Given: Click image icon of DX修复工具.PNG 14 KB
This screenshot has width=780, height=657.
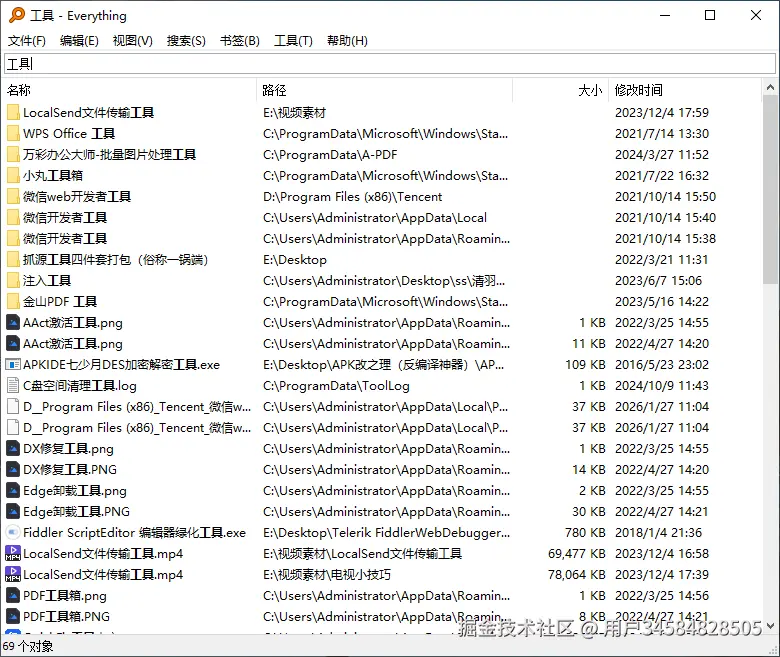Looking at the screenshot, I should point(13,469).
